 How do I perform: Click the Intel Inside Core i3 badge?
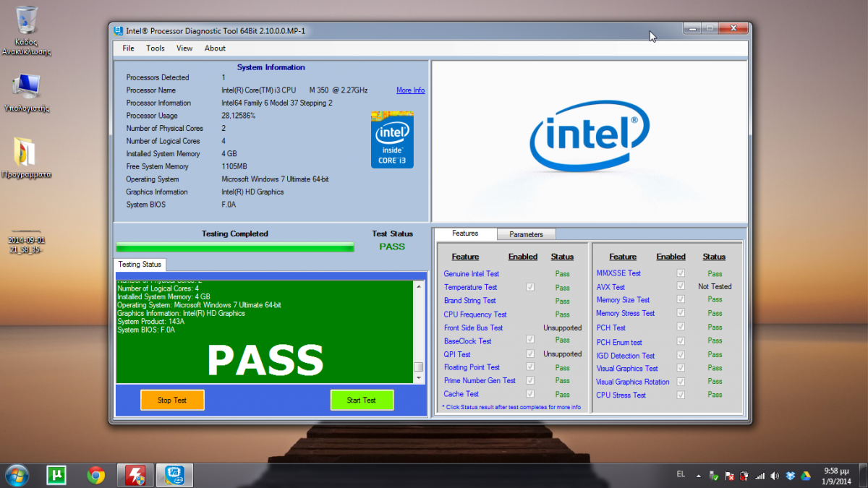click(392, 140)
